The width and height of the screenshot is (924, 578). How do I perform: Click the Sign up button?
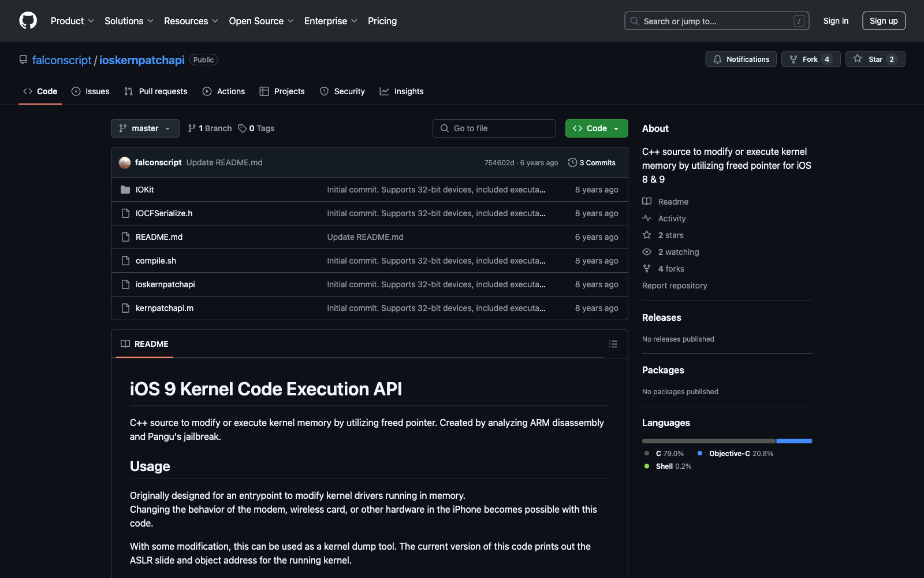click(883, 21)
